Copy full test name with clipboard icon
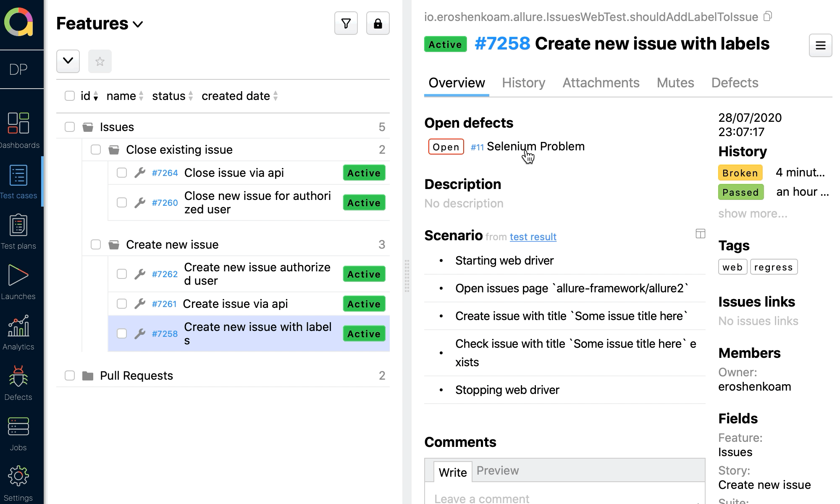This screenshot has height=504, width=840. point(768,16)
